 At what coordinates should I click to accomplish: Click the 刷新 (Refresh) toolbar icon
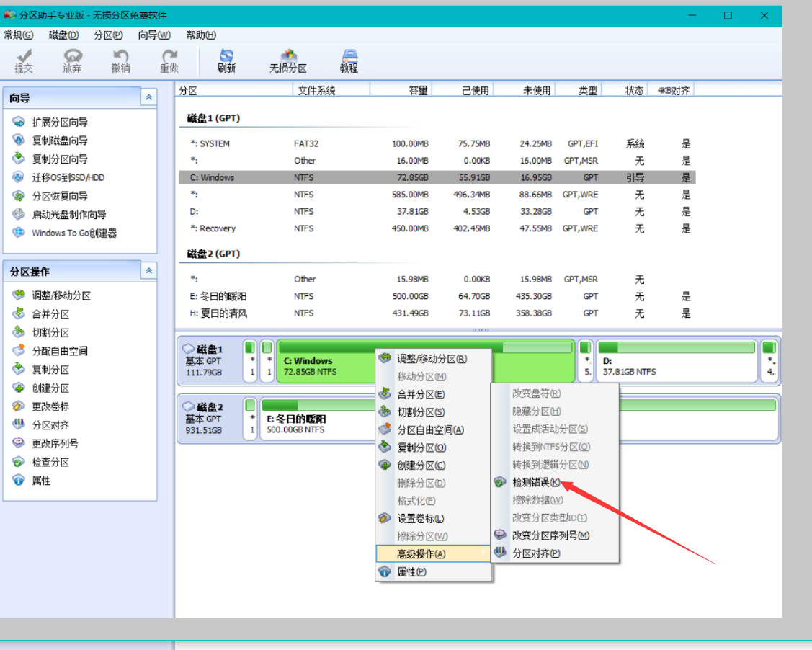click(226, 61)
